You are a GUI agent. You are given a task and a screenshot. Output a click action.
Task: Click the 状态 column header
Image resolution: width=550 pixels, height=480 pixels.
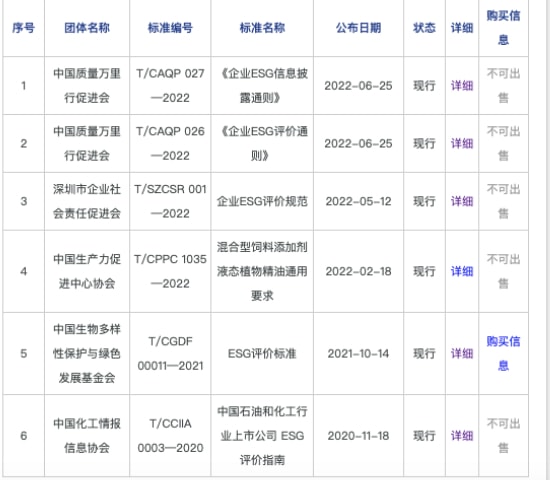(x=424, y=28)
